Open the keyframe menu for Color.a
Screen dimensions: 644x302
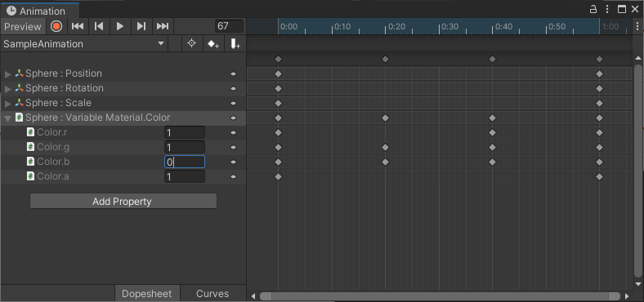(x=233, y=177)
